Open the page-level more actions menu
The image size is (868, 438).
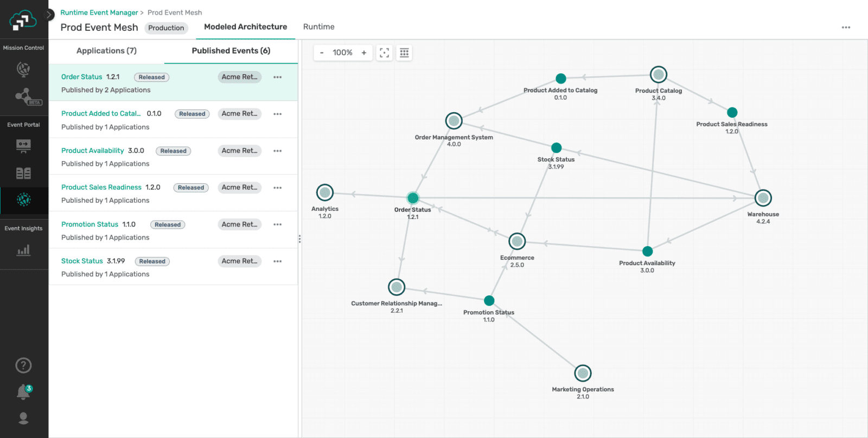846,27
